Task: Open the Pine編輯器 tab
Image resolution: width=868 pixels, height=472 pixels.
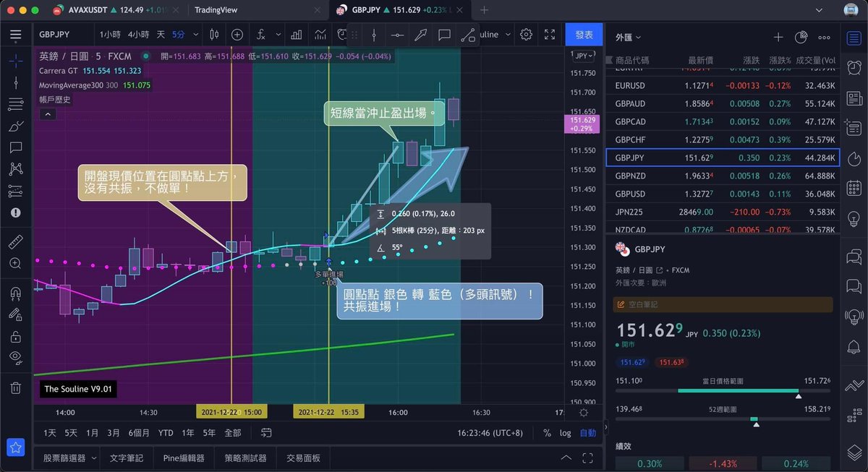Action: click(184, 458)
